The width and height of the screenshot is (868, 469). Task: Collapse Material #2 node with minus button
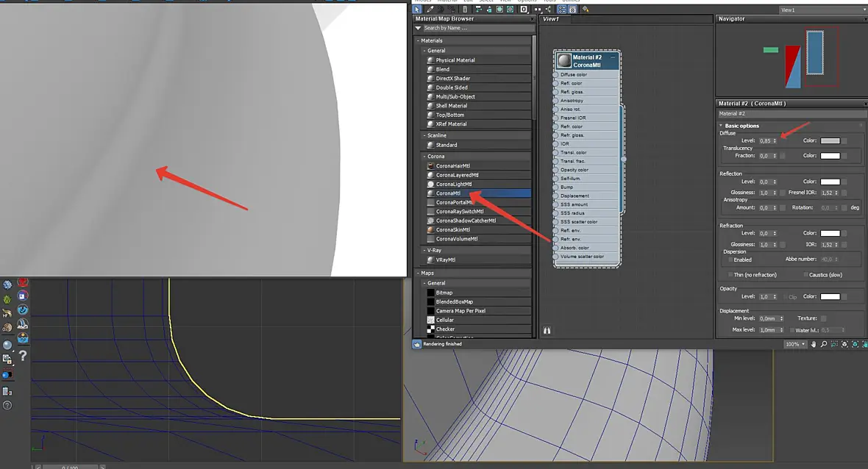[613, 57]
